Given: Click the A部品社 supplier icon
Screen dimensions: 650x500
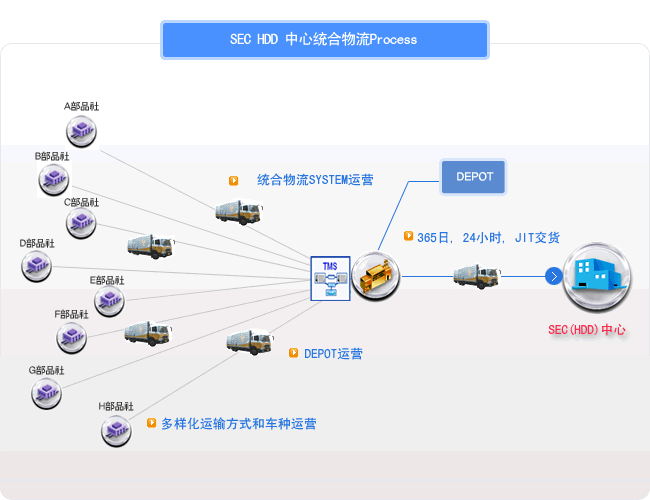Looking at the screenshot, I should [x=81, y=130].
